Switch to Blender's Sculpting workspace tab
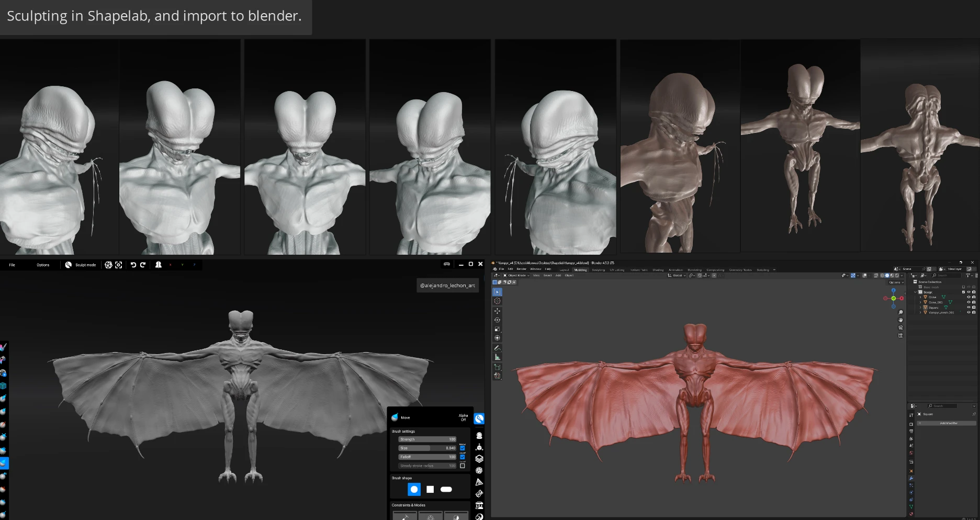Image resolution: width=980 pixels, height=520 pixels. click(x=598, y=270)
